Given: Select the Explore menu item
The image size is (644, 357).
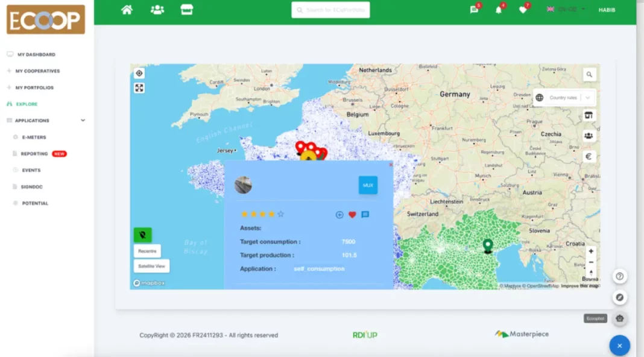Looking at the screenshot, I should [27, 104].
